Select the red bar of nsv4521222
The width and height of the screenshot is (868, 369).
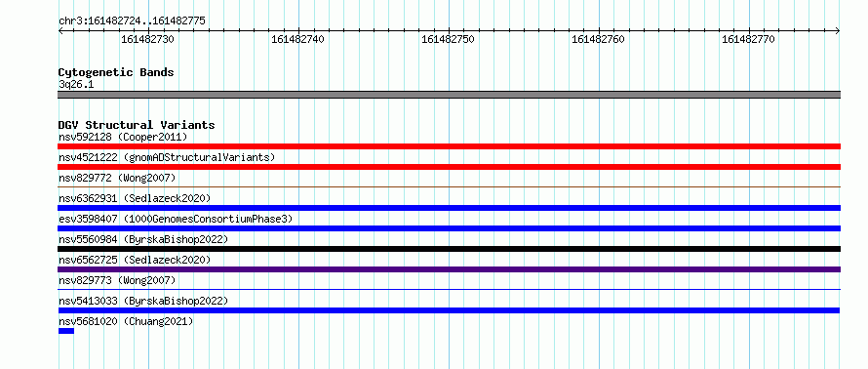449,167
